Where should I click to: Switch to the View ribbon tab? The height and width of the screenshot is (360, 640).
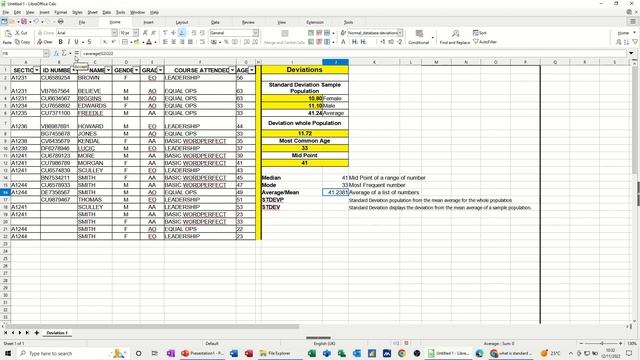click(282, 22)
